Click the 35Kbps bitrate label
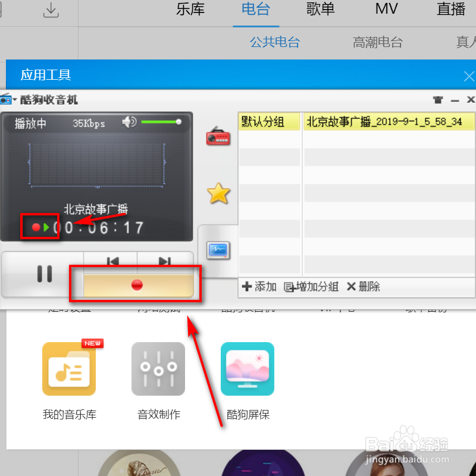Screen dimensions: 476x476 (89, 123)
